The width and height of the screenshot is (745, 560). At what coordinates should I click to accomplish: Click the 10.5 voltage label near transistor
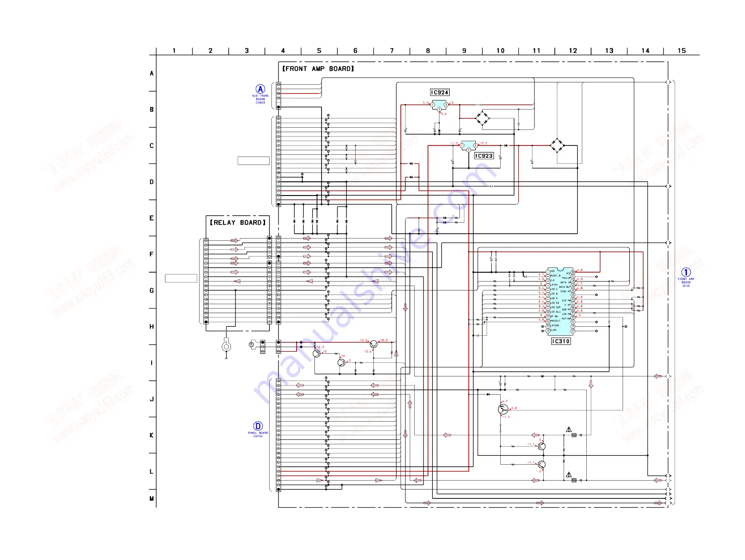[384, 340]
